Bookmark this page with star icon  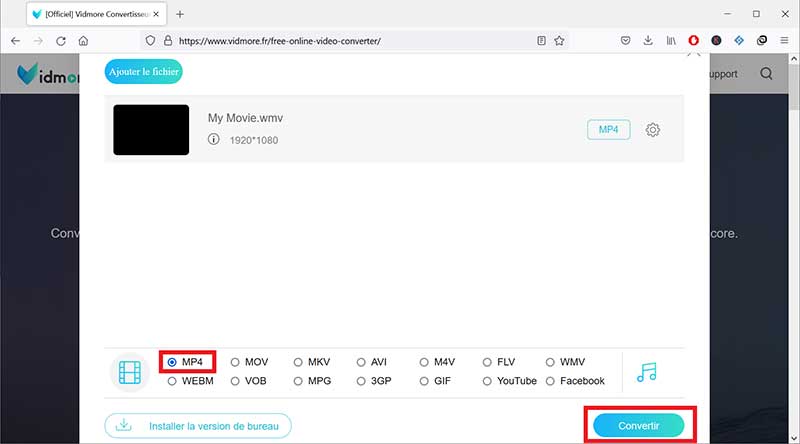point(559,41)
